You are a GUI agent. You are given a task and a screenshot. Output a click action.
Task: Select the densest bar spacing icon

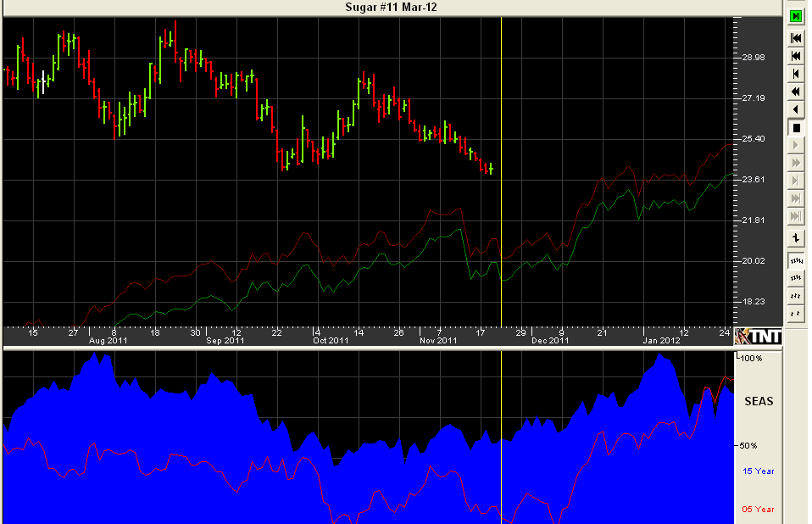[x=796, y=261]
